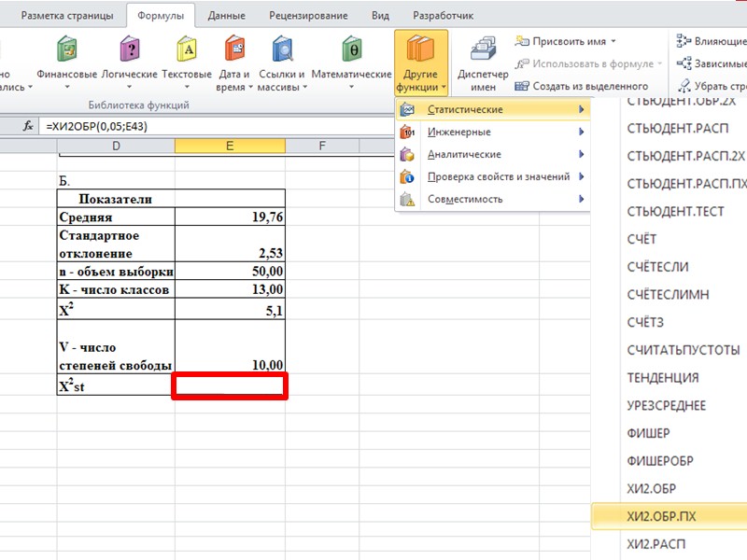The image size is (747, 560).
Task: Open the Математические functions icon
Action: (352, 49)
